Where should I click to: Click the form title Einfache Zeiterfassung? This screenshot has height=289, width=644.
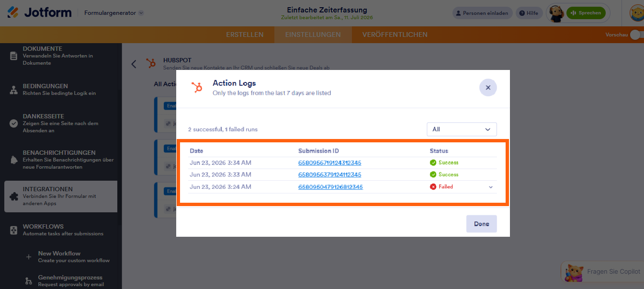click(327, 10)
